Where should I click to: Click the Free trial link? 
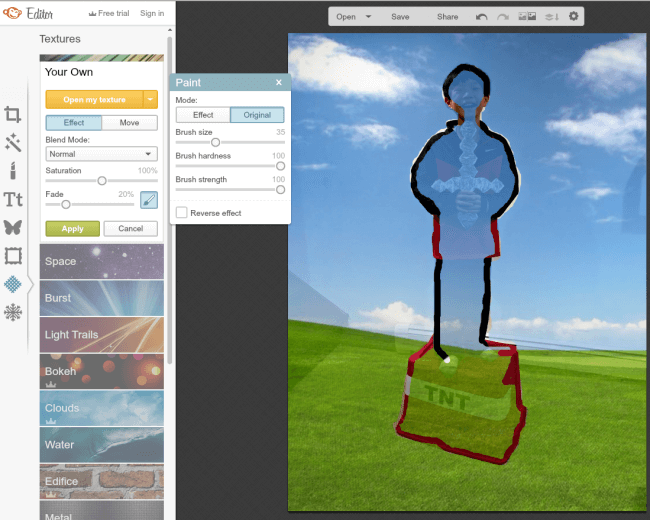[114, 13]
